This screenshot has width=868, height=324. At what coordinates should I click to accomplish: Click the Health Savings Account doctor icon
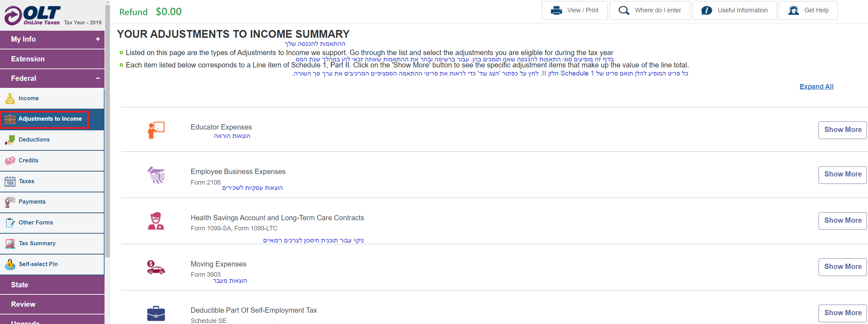click(156, 221)
